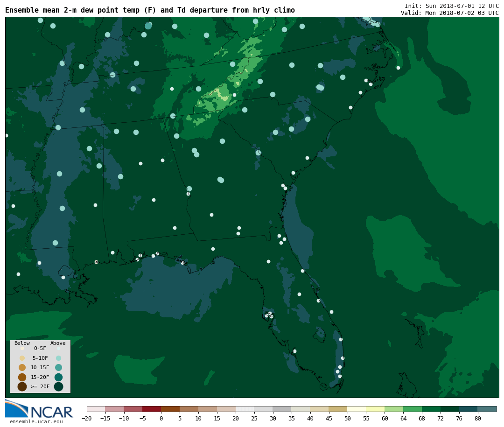Click the khaki colorbar segment between 45 and 50
Viewport: 504px width, 427px height.
point(338,409)
